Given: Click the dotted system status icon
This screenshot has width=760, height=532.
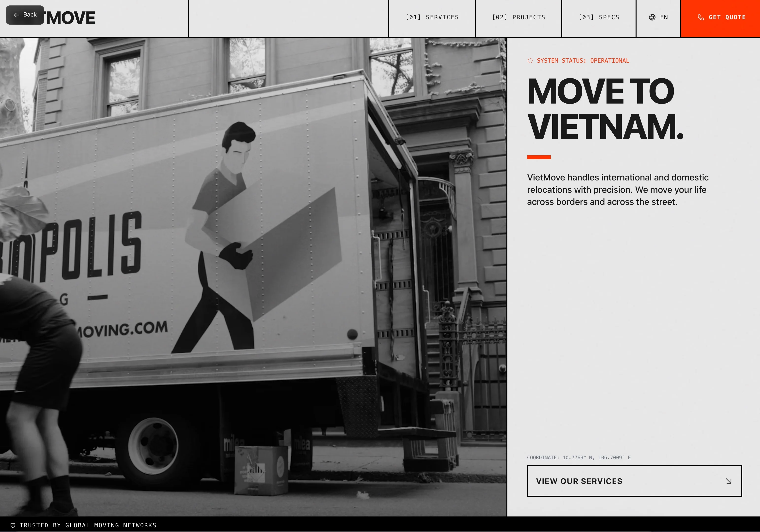Looking at the screenshot, I should pyautogui.click(x=530, y=61).
